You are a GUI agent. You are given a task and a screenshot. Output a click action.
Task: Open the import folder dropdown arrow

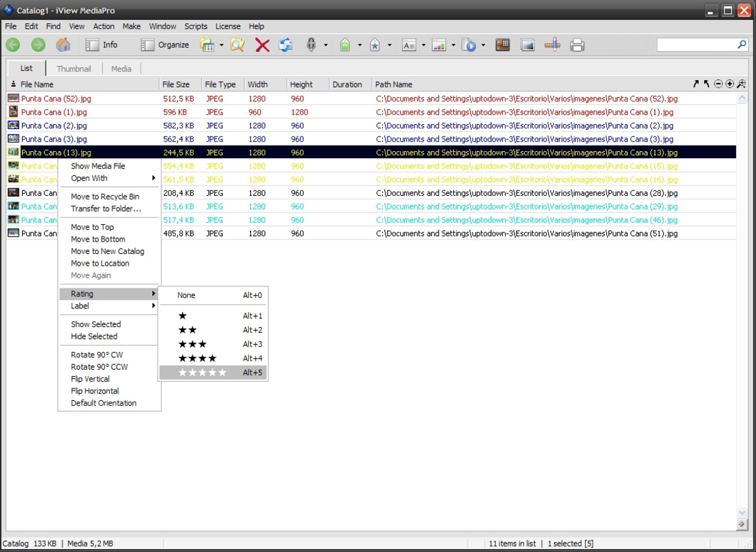pyautogui.click(x=221, y=46)
